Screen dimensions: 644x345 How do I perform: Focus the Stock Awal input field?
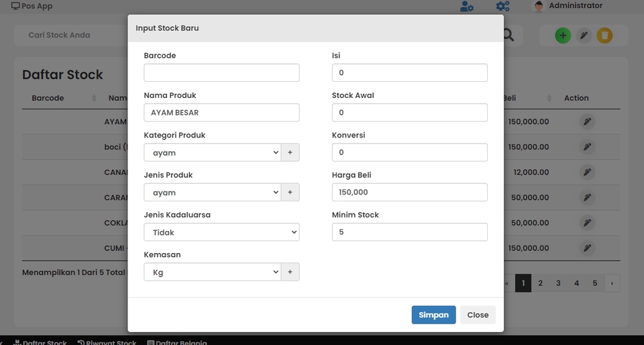coord(409,113)
